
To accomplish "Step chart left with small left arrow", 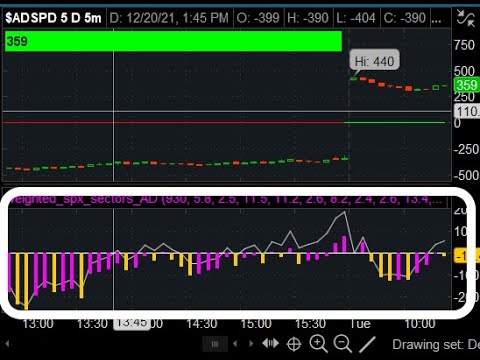I will tap(235, 343).
